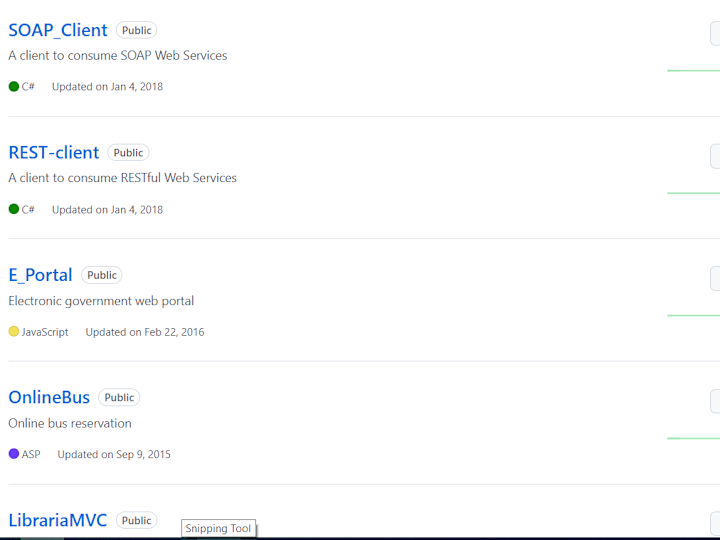Image resolution: width=720 pixels, height=540 pixels.
Task: Click the Public badge beside SOAP_Client
Action: tap(136, 30)
